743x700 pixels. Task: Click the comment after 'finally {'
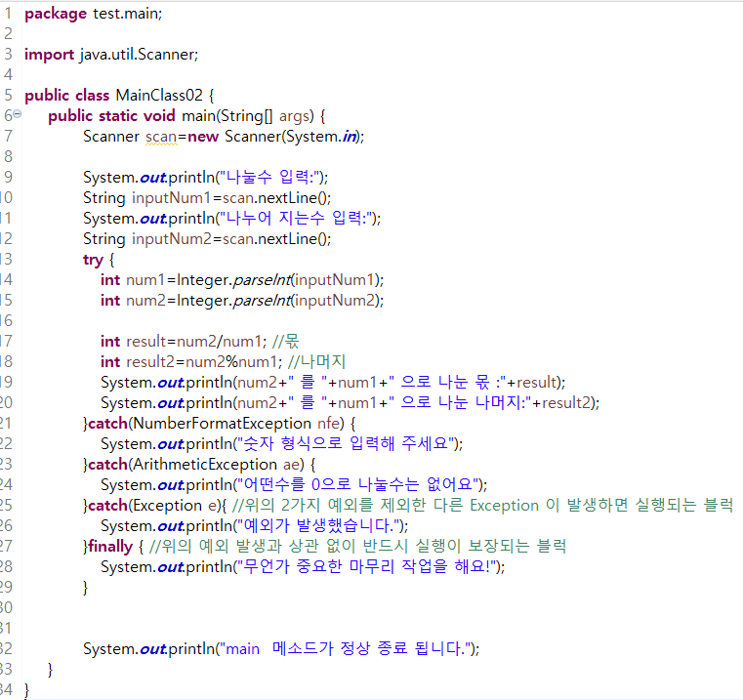tap(357, 546)
